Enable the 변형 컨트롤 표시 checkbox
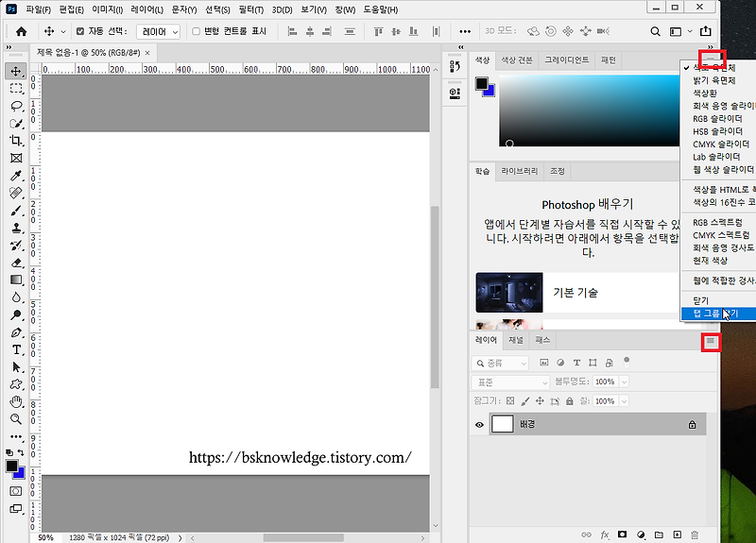Viewport: 756px width, 543px height. click(196, 31)
